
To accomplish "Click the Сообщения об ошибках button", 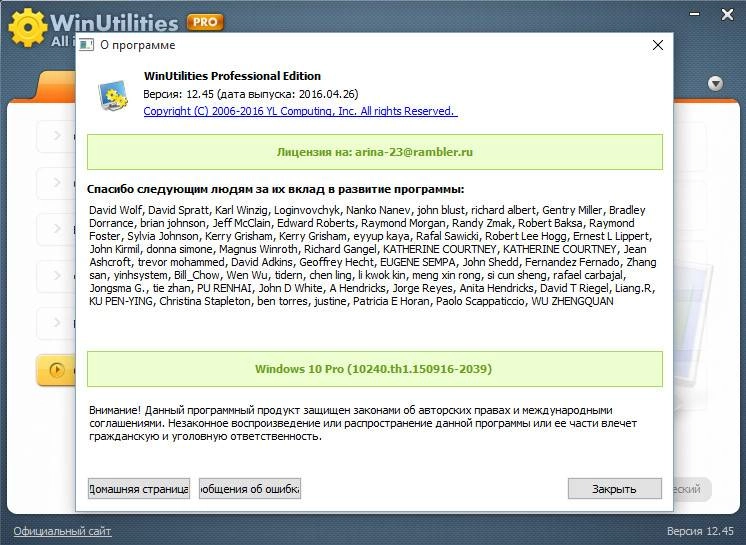I will 250,489.
